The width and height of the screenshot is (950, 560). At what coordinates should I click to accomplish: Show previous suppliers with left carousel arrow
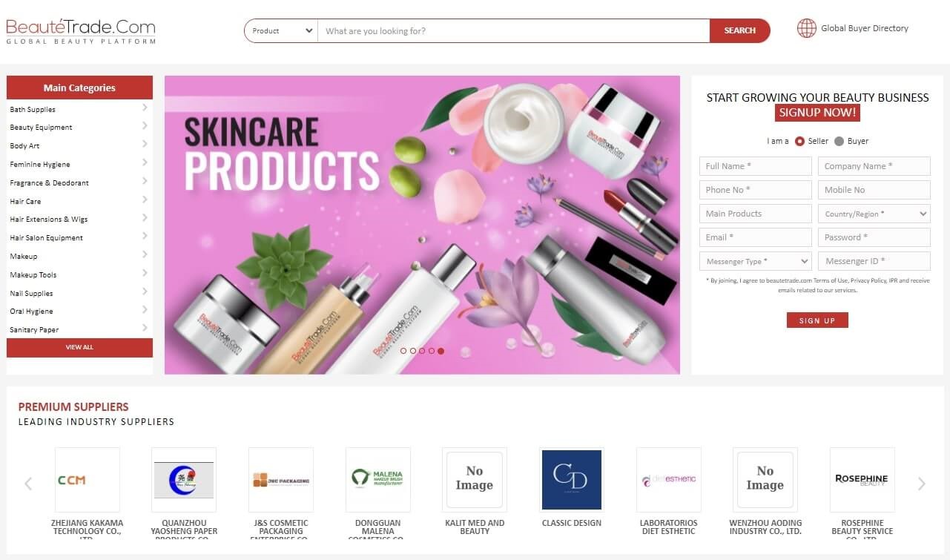coord(28,484)
